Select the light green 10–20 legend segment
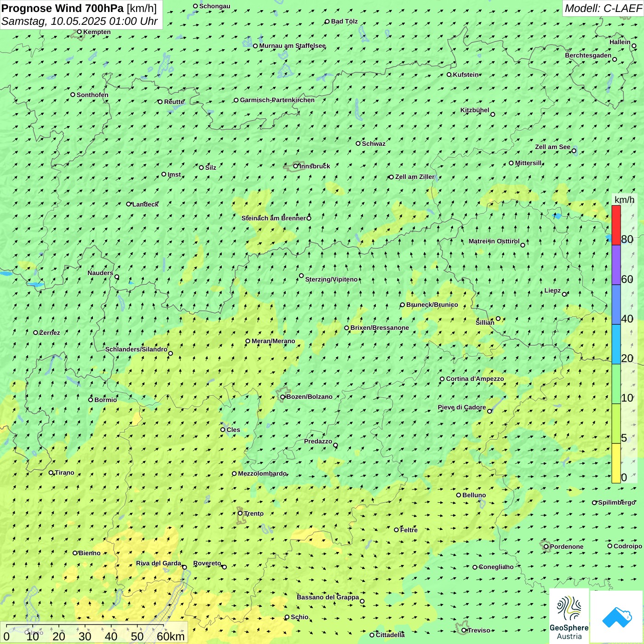Image resolution: width=644 pixels, height=644 pixels. pyautogui.click(x=616, y=384)
